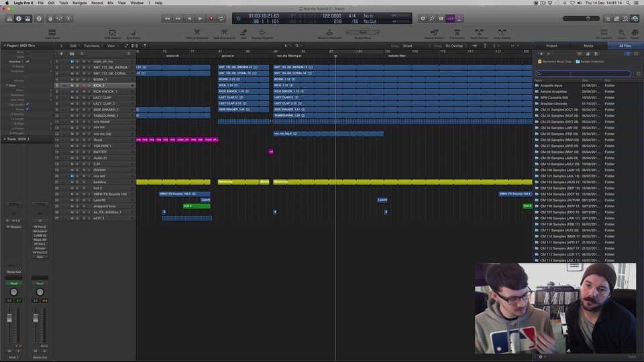Viewport: 644px width, 362px height.
Task: Switch to the Project browser tab
Action: (x=551, y=46)
